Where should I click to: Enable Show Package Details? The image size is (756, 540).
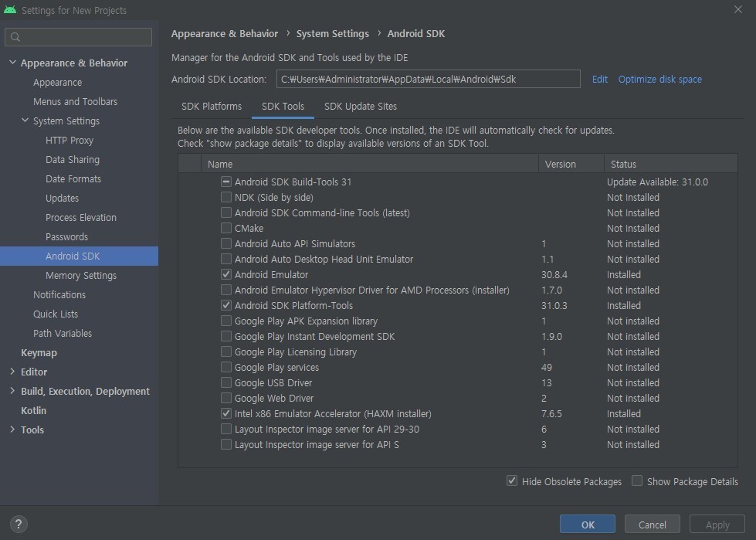click(637, 481)
